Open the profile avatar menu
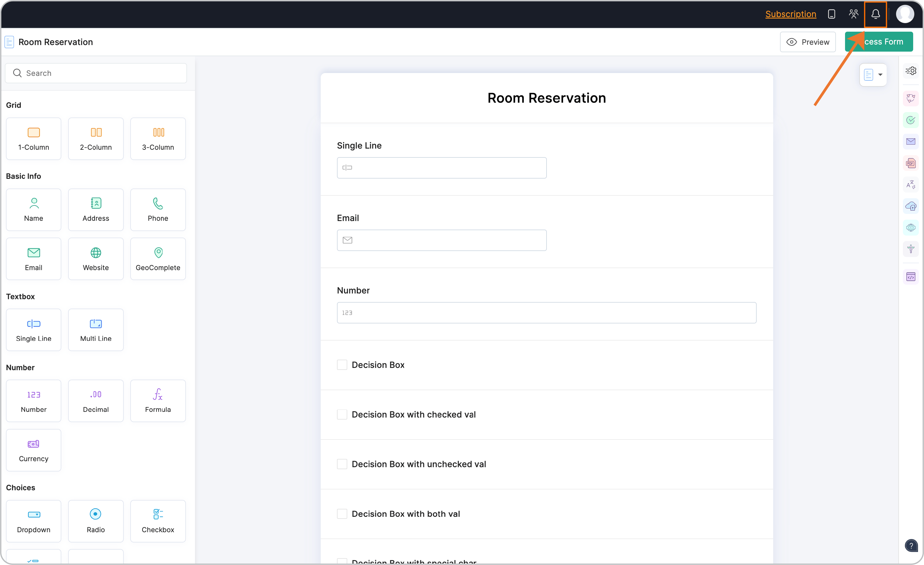Viewport: 924px width, 565px height. pos(905,14)
